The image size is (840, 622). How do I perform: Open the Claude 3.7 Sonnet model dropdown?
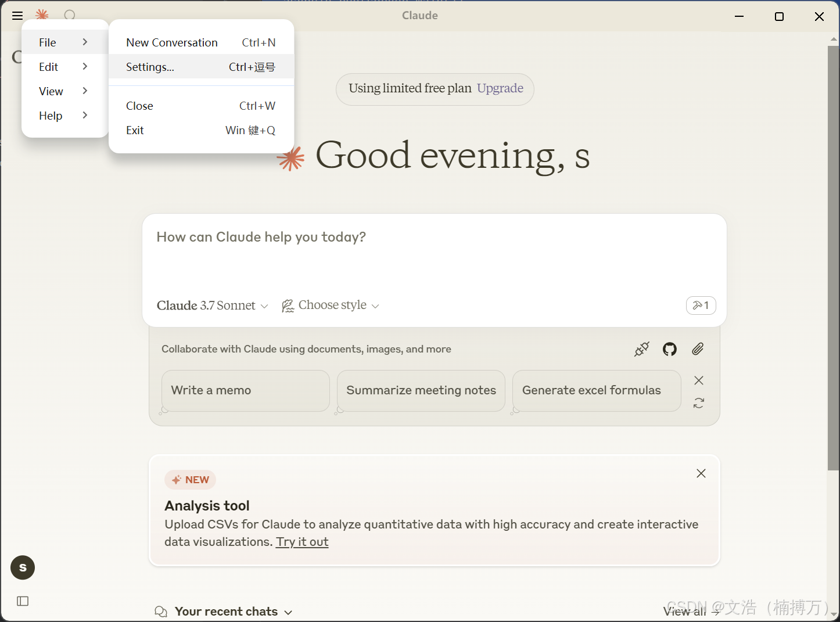point(213,305)
